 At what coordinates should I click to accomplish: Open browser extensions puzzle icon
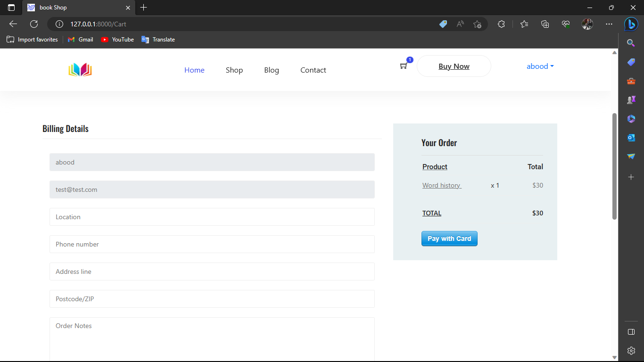coord(501,24)
